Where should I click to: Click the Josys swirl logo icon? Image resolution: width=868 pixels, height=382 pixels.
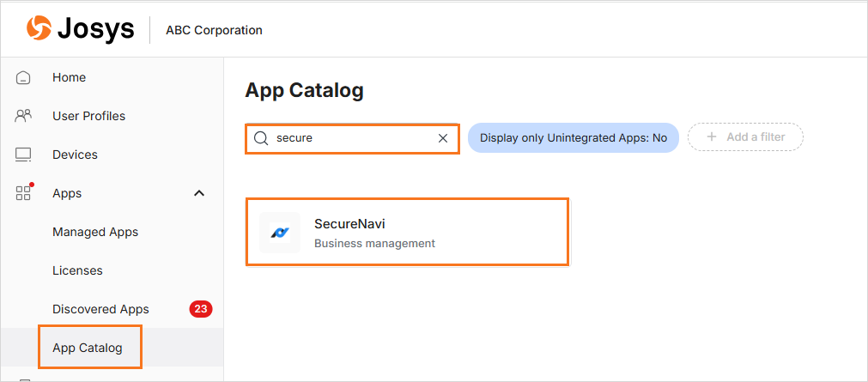tap(39, 29)
